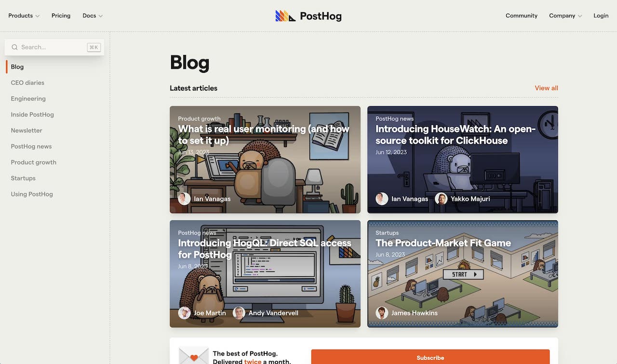Click the PostHog hedgehog logo
Viewport: 617px width, 364px height.
click(x=285, y=16)
